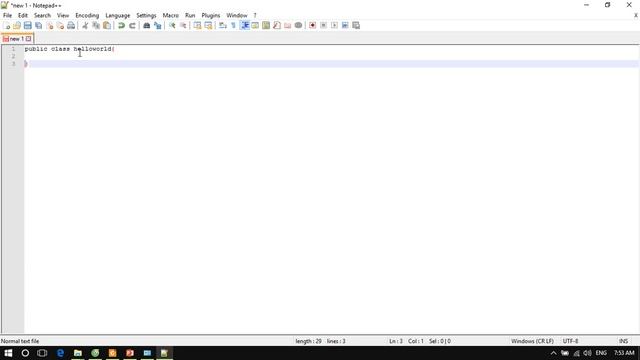Launch Microsoft Edge from the taskbar
Image resolution: width=640 pixels, height=360 pixels.
pyautogui.click(x=60, y=353)
